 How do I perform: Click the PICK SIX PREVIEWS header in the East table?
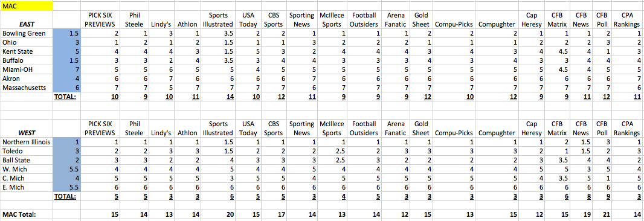coord(100,20)
